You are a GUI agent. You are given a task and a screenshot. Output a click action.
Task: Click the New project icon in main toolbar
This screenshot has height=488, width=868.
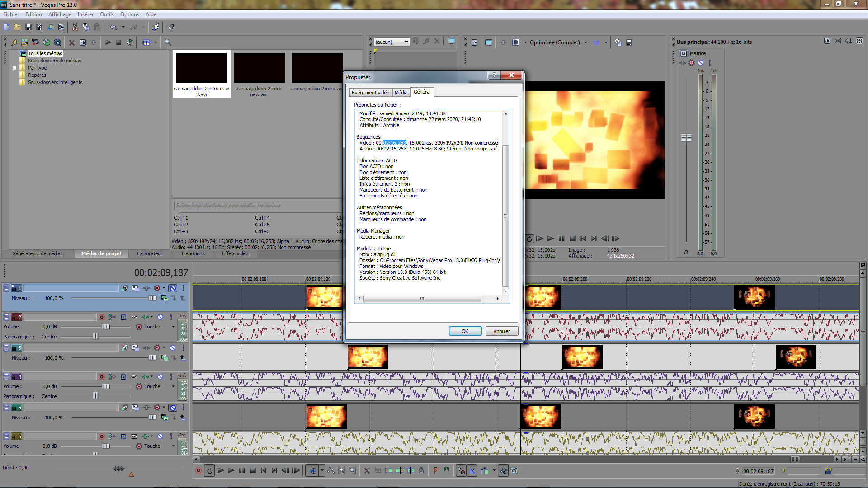tap(6, 27)
